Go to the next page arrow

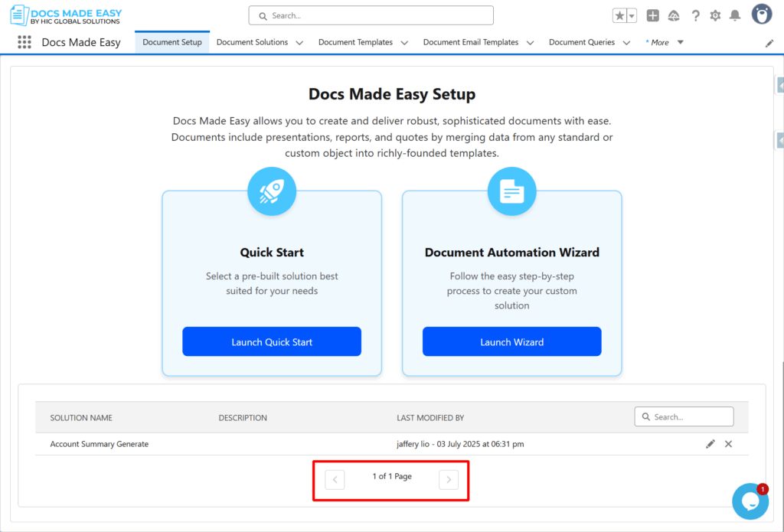pyautogui.click(x=449, y=480)
